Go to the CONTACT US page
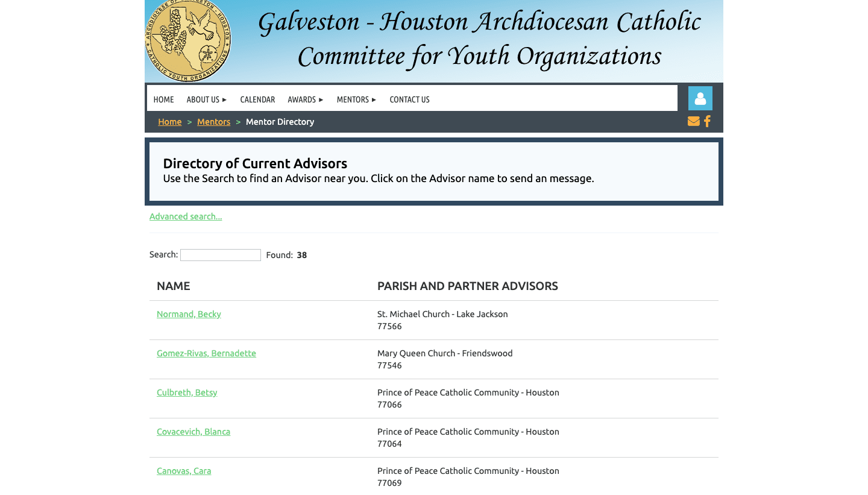Image resolution: width=868 pixels, height=495 pixels. coord(409,99)
